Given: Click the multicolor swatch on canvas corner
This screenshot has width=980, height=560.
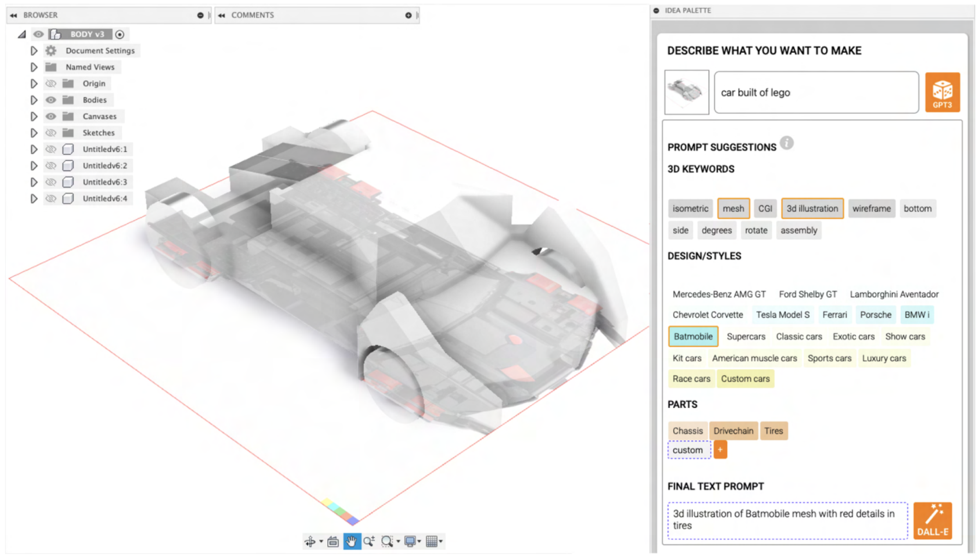Looking at the screenshot, I should pos(340,511).
